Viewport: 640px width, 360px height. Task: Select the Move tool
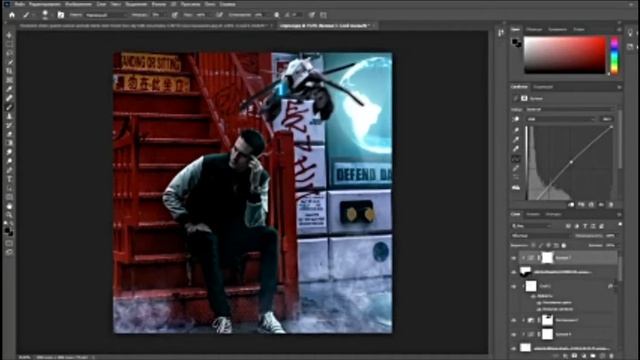coord(9,36)
